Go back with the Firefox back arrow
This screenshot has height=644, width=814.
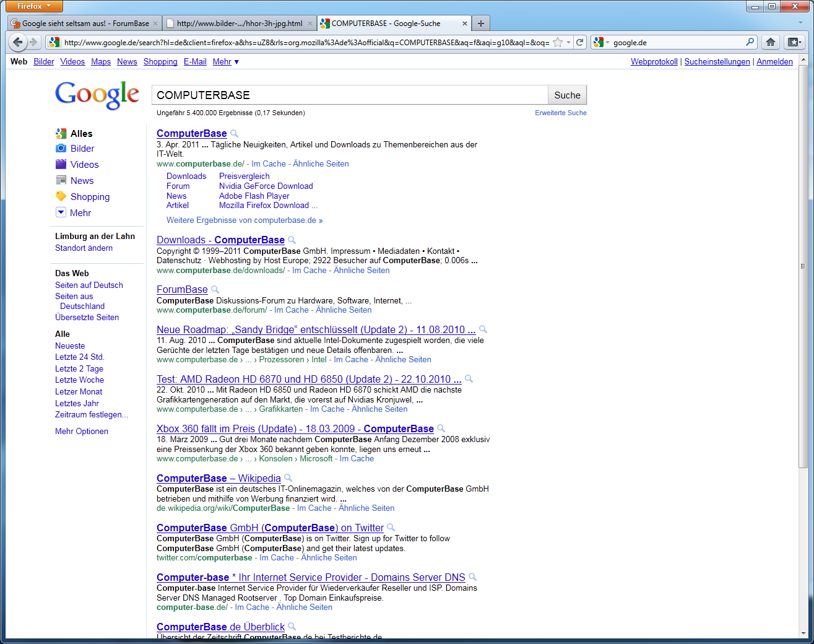click(18, 42)
